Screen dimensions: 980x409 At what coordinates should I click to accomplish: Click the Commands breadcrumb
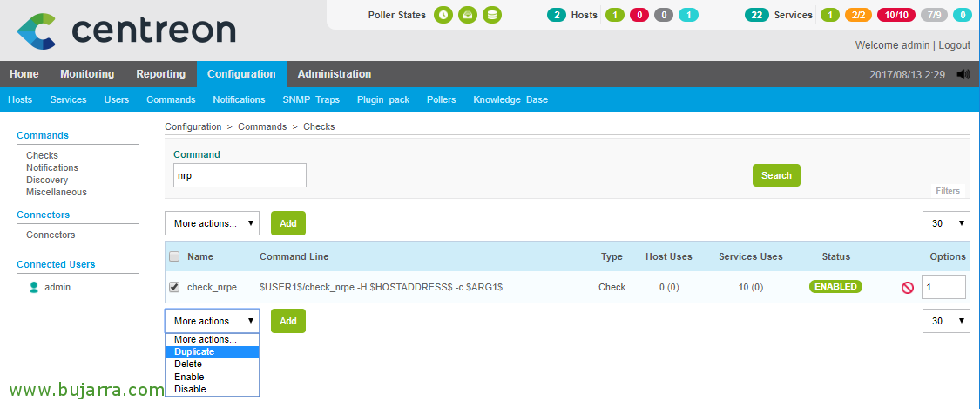pos(262,126)
